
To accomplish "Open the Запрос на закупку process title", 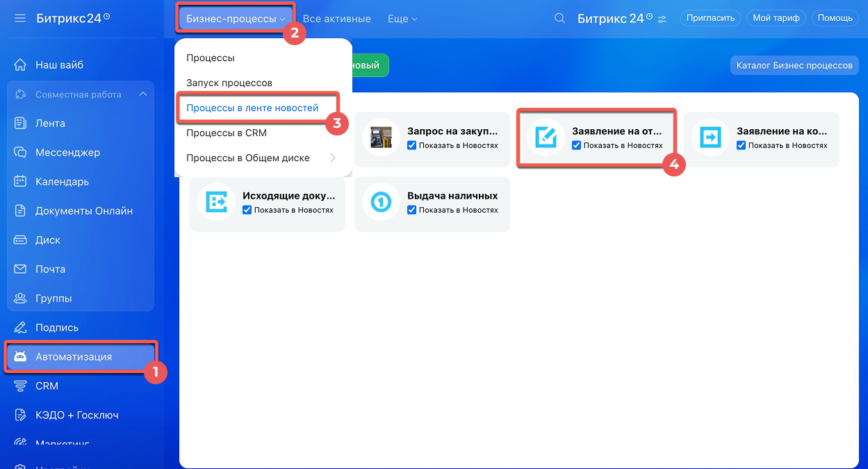I will (x=452, y=131).
